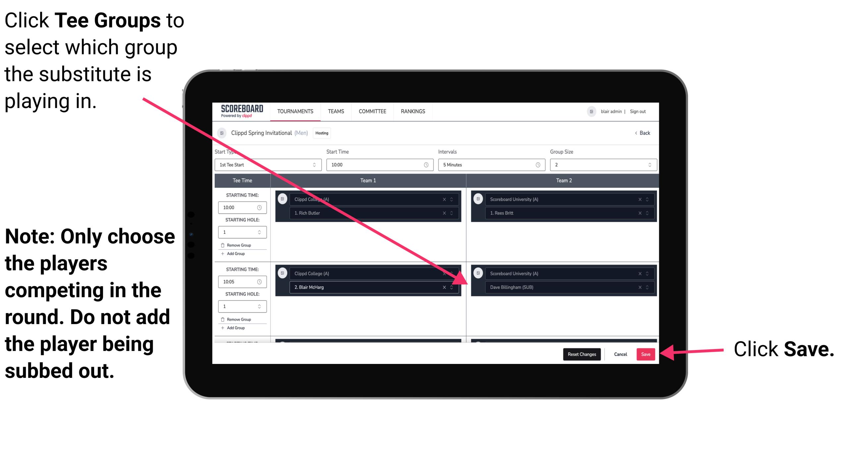Select the TOURNAMENTS menu tab
The height and width of the screenshot is (467, 868).
pos(294,111)
